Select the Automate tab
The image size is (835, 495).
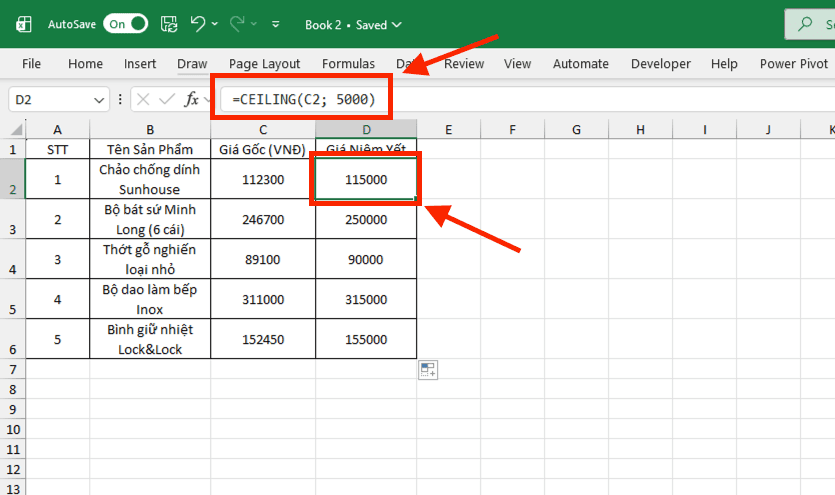580,64
